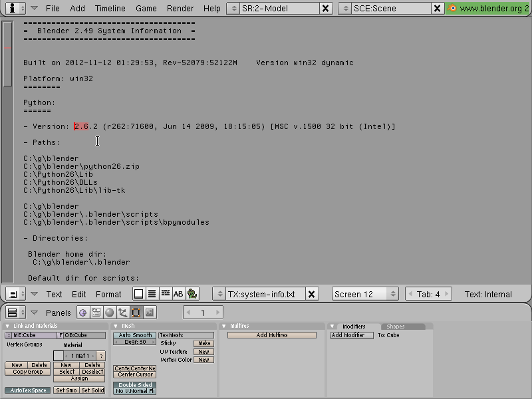
Task: Switch to Script context icon
Action: tap(96, 313)
